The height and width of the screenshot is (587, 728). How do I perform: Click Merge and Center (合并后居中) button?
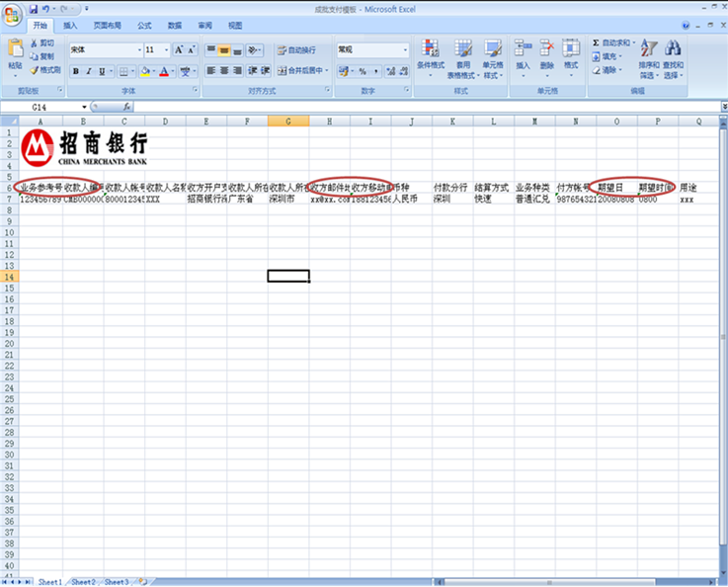tap(301, 70)
